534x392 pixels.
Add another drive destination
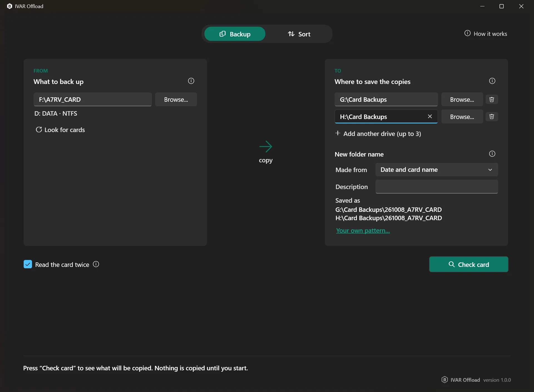click(x=378, y=134)
